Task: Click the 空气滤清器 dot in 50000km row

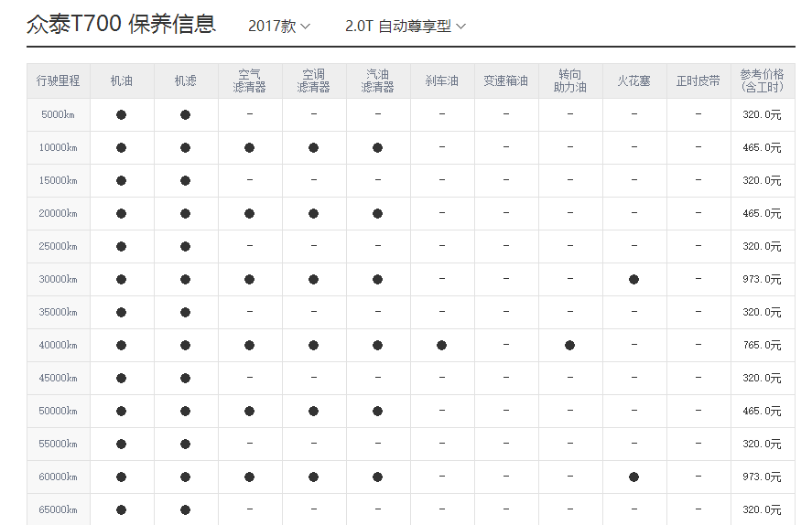Action: pos(249,411)
